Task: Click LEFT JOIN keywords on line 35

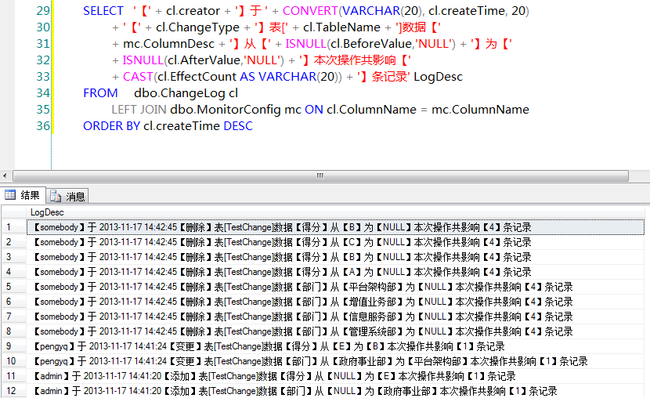Action: [139, 109]
